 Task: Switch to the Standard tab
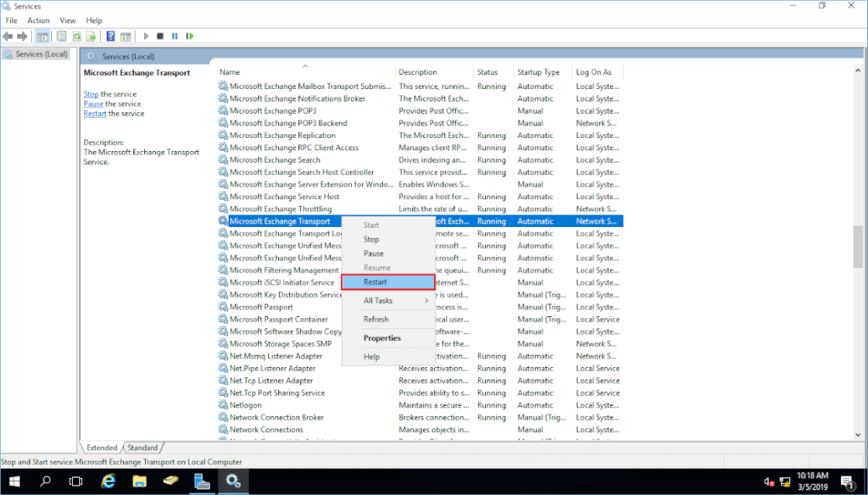(142, 447)
